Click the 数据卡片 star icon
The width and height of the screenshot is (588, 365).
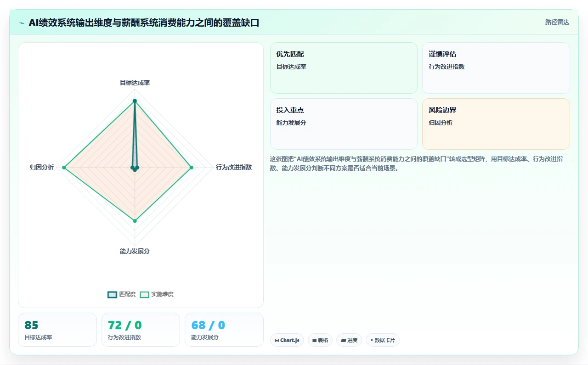click(372, 340)
